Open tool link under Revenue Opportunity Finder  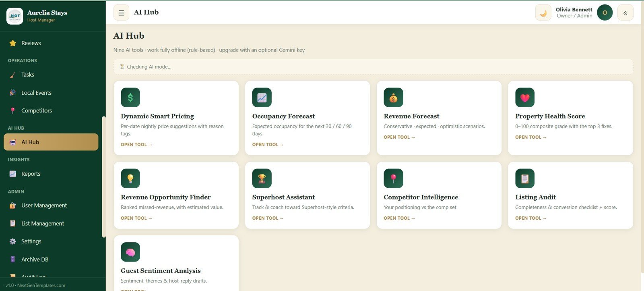pyautogui.click(x=136, y=218)
